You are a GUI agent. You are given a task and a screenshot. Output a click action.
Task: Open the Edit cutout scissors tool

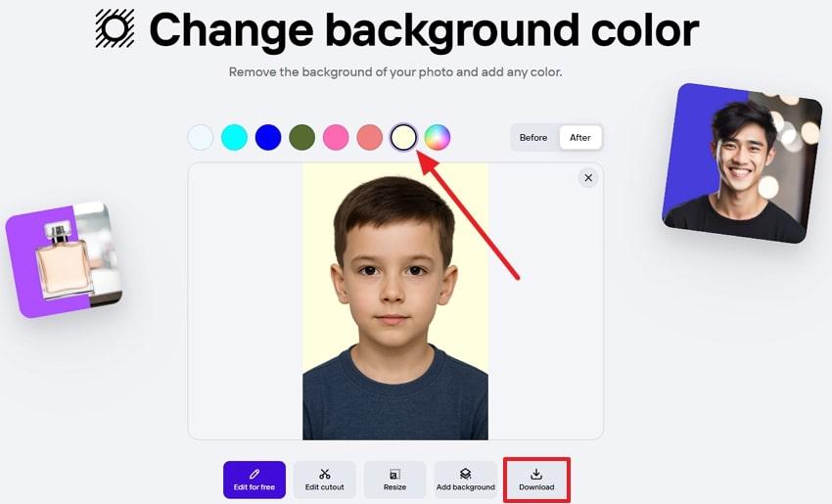click(324, 480)
